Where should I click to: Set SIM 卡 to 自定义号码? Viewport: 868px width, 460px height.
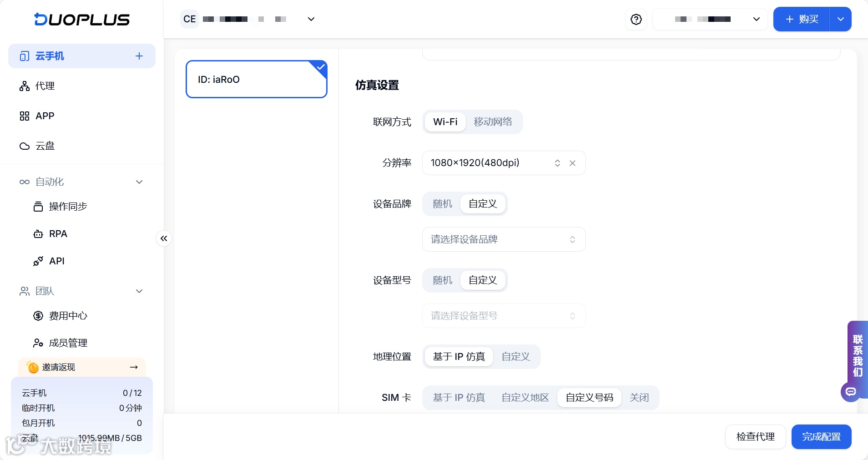pos(590,398)
